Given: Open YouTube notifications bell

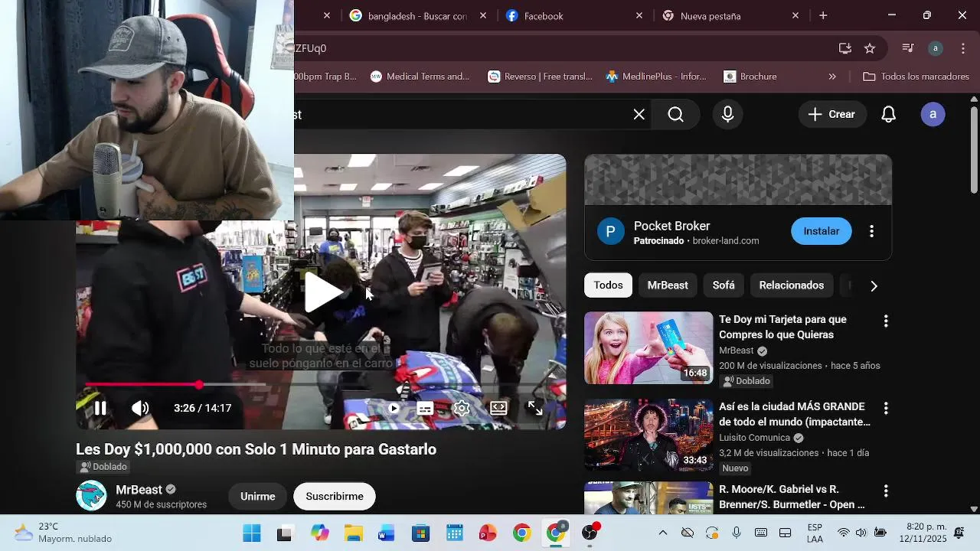Looking at the screenshot, I should 888,114.
